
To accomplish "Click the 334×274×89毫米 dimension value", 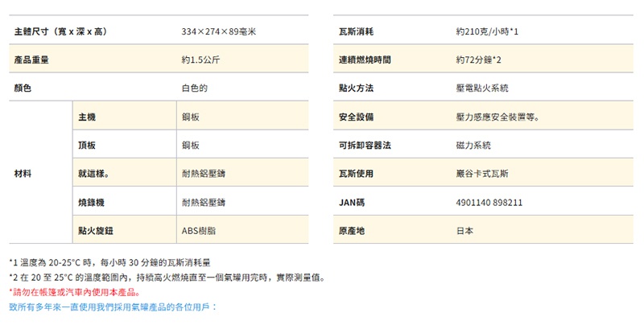I will pos(218,31).
